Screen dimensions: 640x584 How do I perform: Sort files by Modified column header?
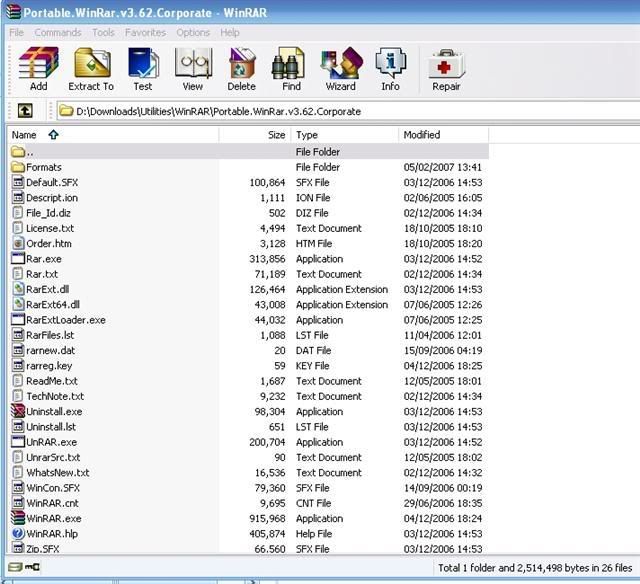(x=443, y=135)
